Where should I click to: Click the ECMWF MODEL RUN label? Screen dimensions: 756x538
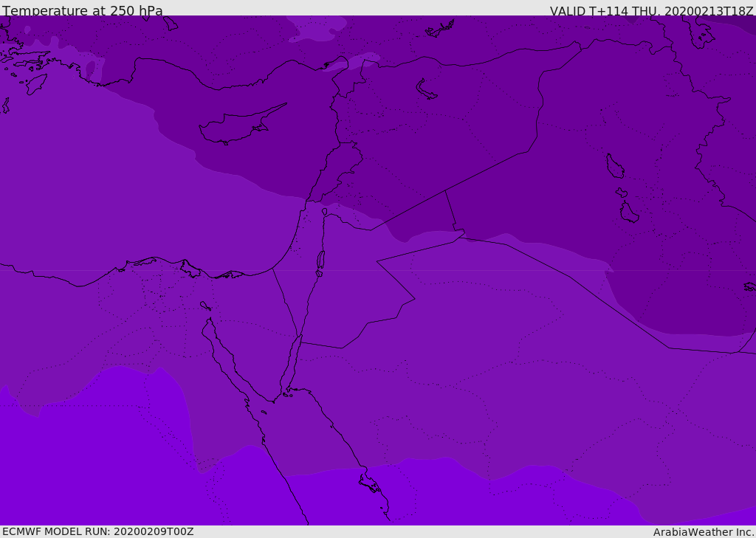coord(97,531)
